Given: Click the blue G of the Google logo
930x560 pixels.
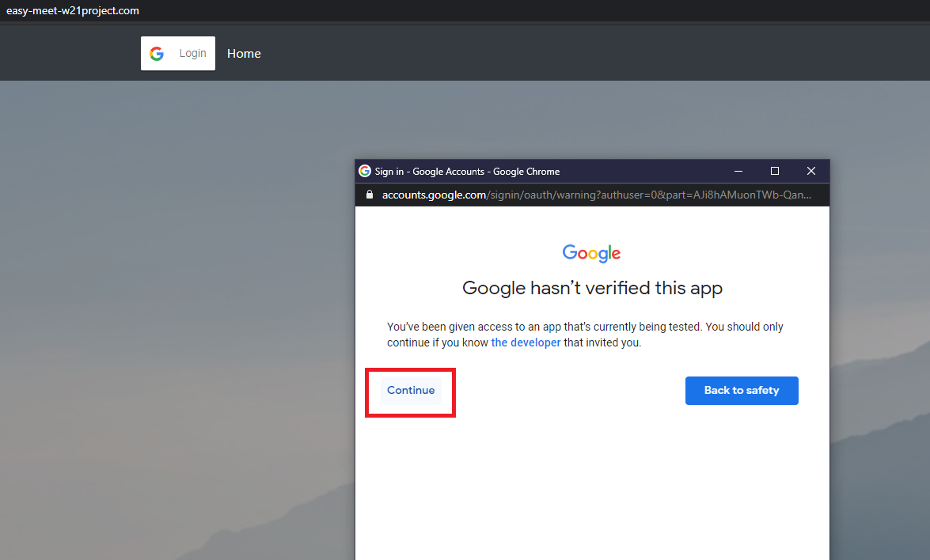Looking at the screenshot, I should tap(568, 252).
